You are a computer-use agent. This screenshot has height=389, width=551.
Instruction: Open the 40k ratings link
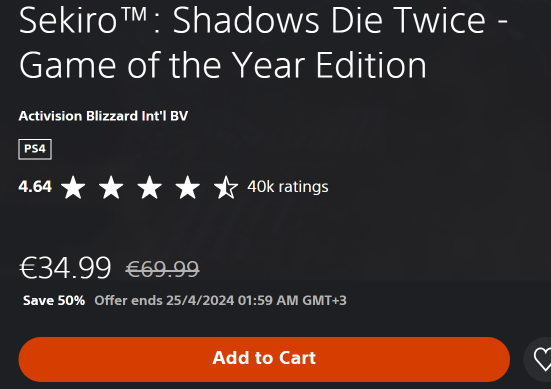[288, 187]
